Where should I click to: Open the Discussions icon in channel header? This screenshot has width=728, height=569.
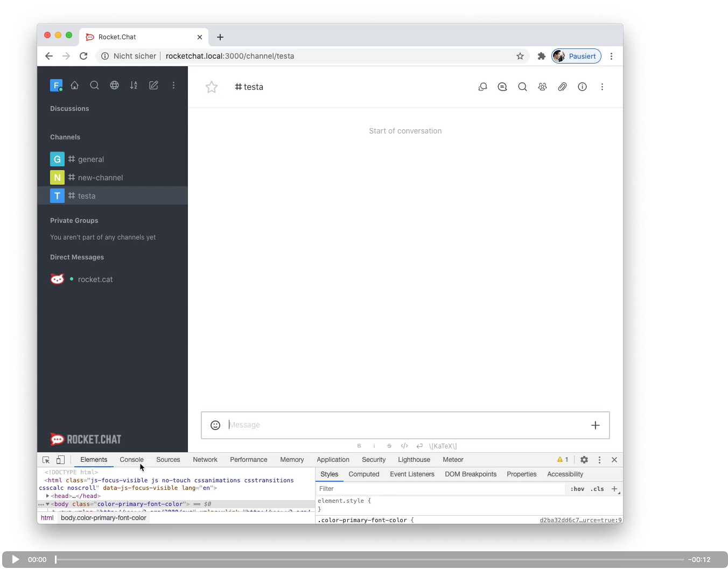click(x=482, y=87)
